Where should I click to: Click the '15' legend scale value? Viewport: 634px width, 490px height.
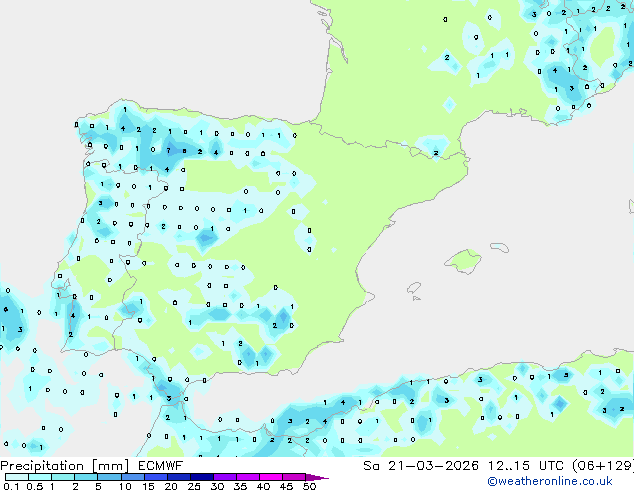point(148,486)
